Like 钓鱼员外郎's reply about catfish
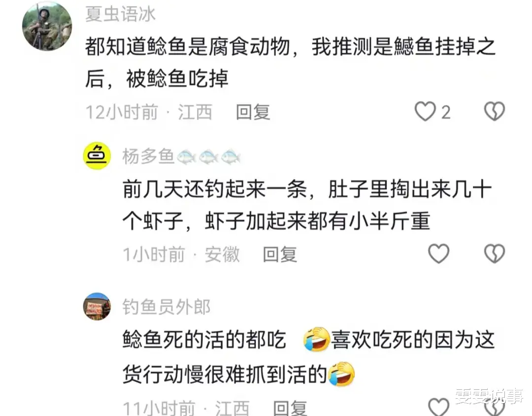The image size is (532, 416). coord(439,407)
